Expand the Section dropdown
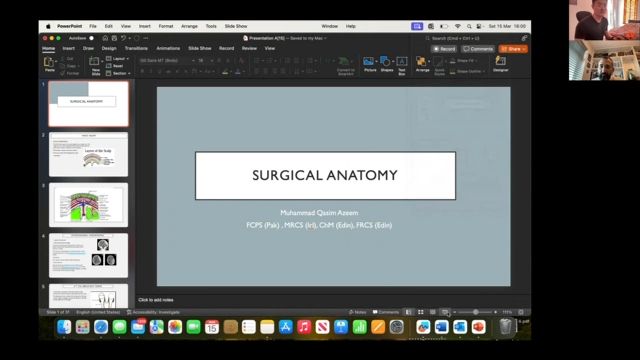This screenshot has height=360, width=640. tap(118, 73)
